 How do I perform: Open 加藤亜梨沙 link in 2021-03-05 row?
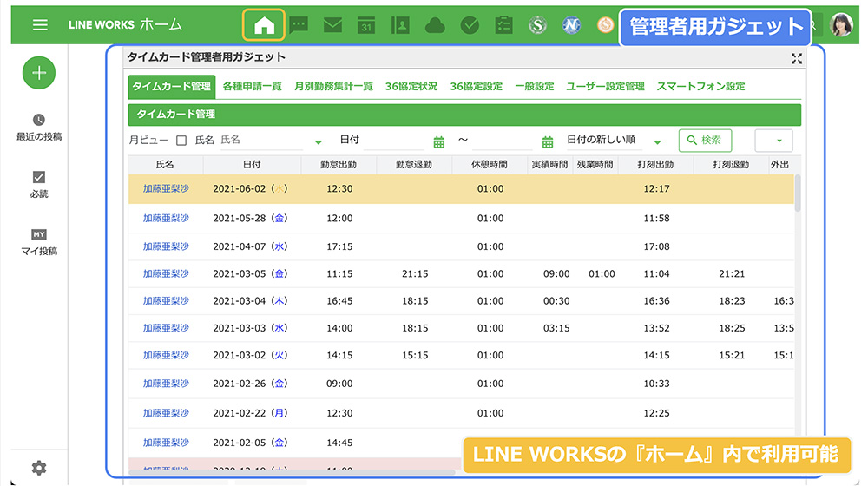click(166, 273)
